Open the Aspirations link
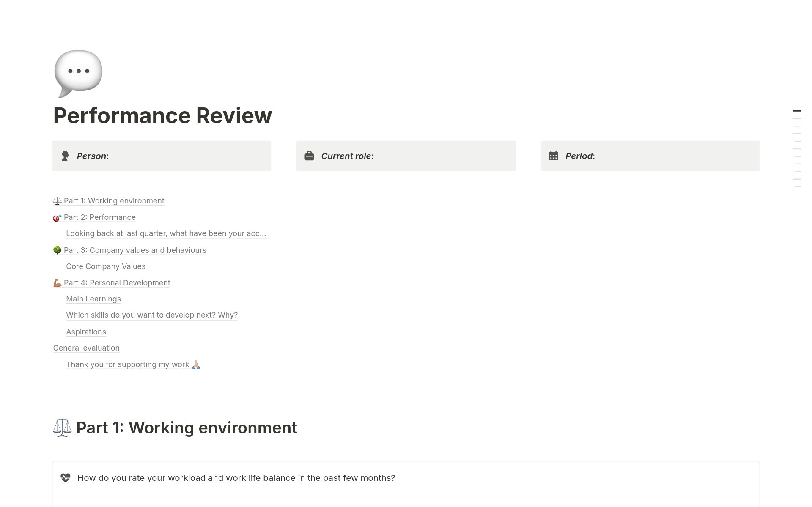812x507 pixels. point(86,332)
